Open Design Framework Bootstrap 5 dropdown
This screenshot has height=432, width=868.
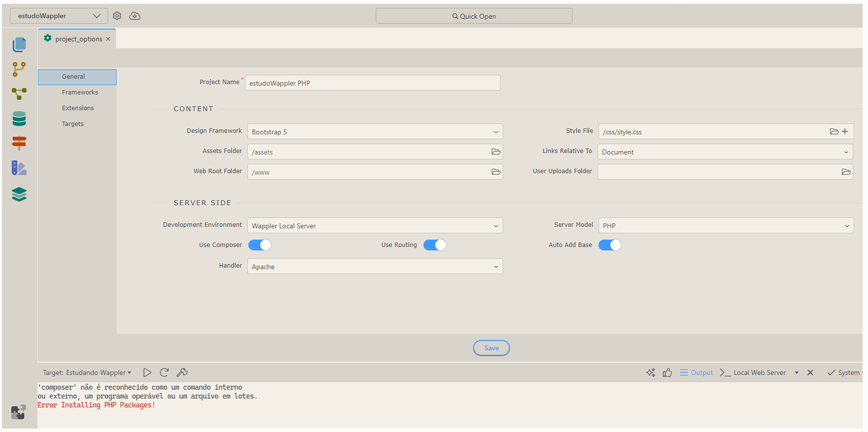click(x=375, y=131)
